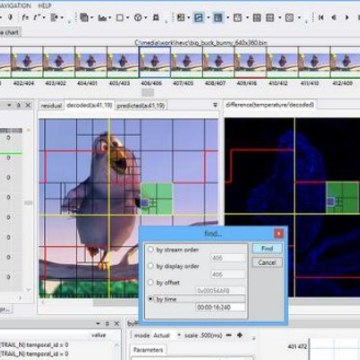
Task: Open the NAVIGATION menu
Action: [x=15, y=6]
